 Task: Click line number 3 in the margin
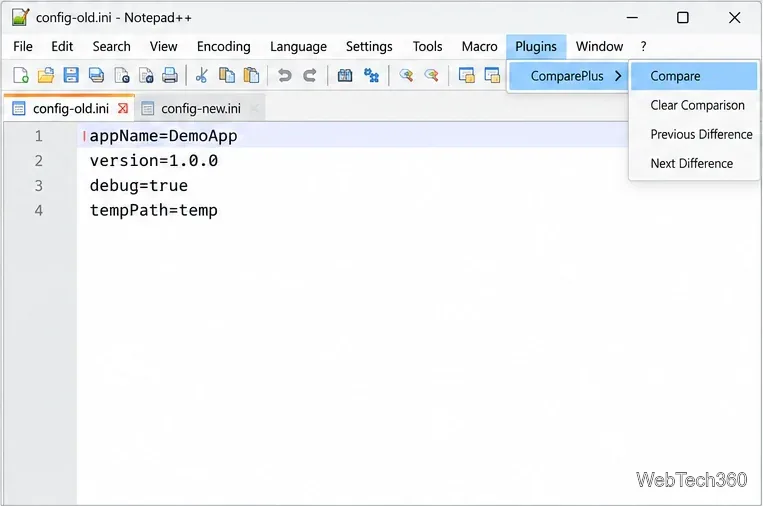(38, 185)
